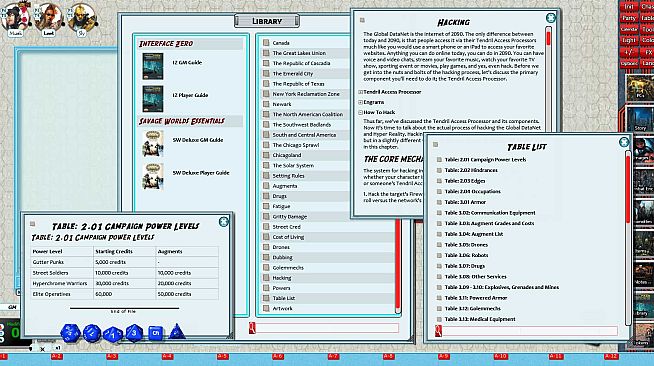Click the Party sidebar button

click(x=629, y=18)
